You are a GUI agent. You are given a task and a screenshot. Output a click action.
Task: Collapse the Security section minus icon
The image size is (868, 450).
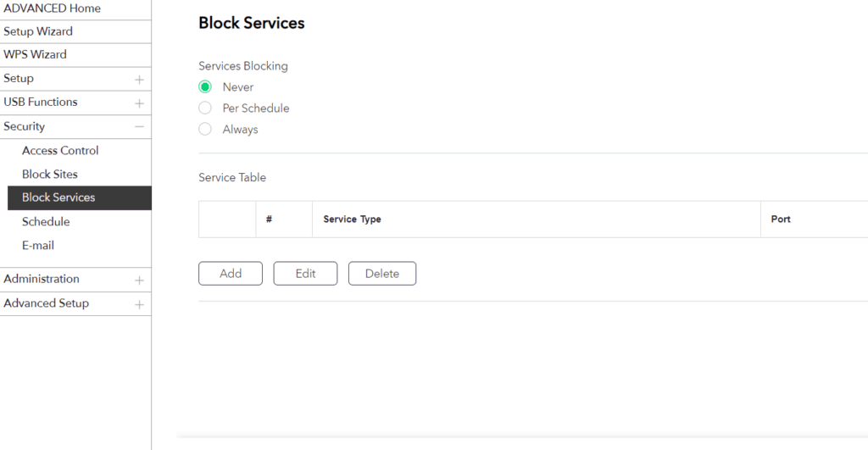(x=139, y=127)
